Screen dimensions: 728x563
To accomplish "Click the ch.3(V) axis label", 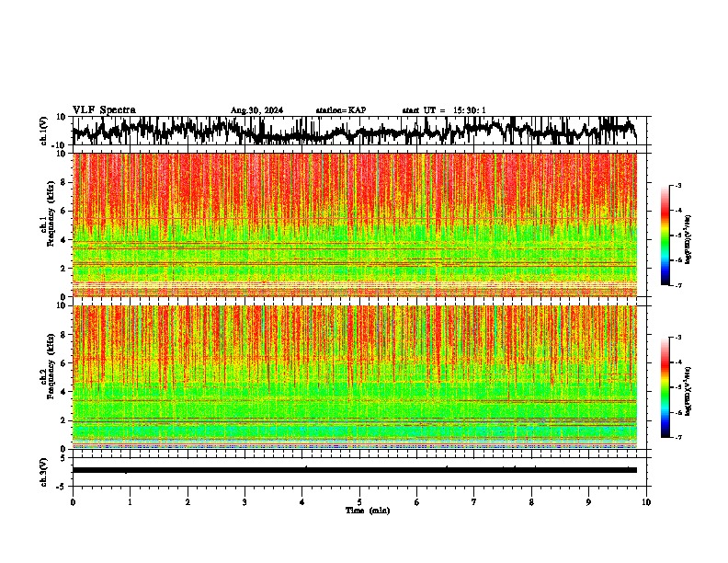I will point(44,472).
